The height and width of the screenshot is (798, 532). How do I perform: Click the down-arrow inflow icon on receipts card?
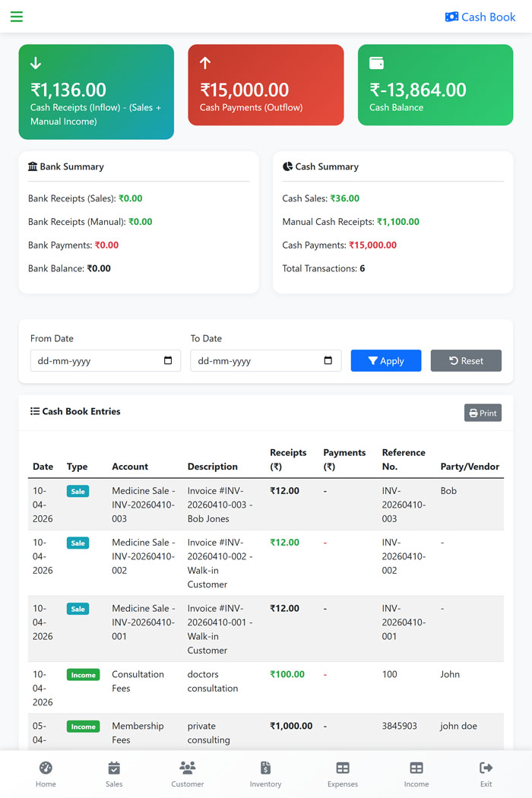pyautogui.click(x=36, y=63)
